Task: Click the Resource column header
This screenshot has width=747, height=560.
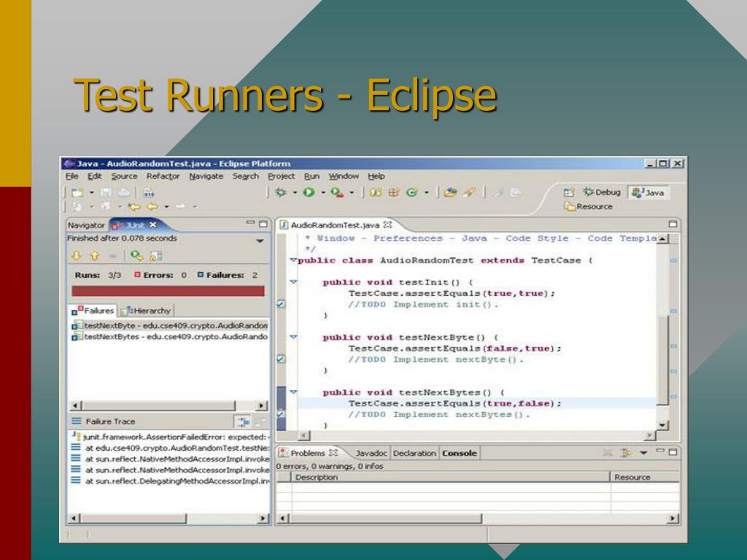Action: pyautogui.click(x=645, y=477)
